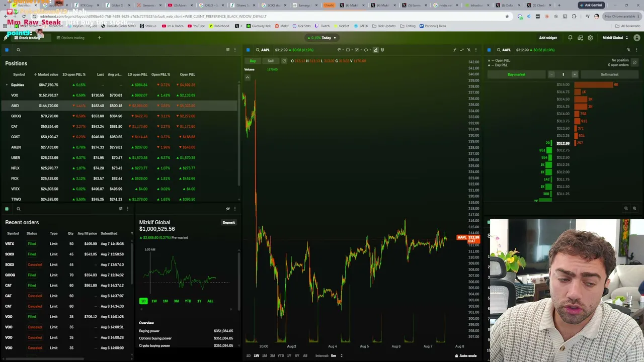Zoom in the order ladder
Viewport: 644px width, 362px height.
[634, 208]
